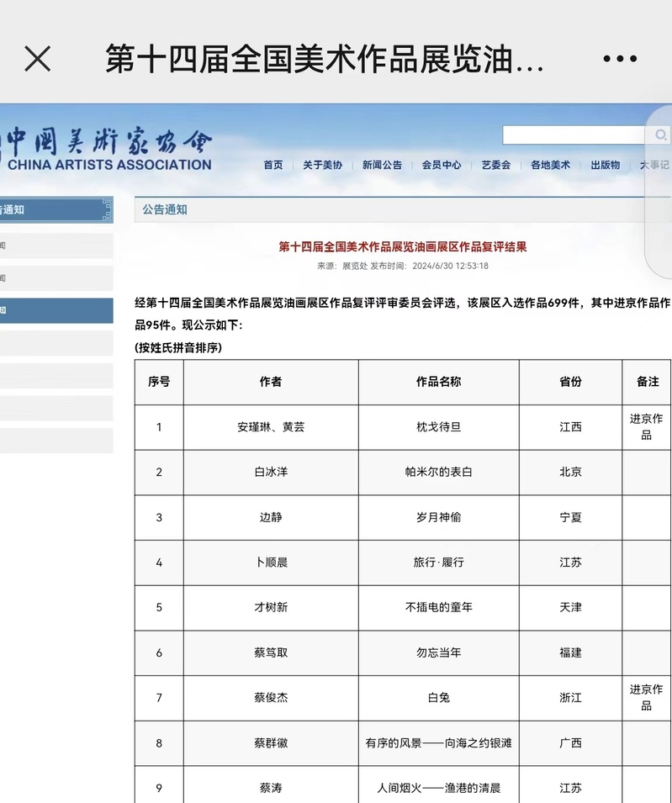Open 会员中心 navigation link
Image resolution: width=672 pixels, height=803 pixels.
tap(442, 166)
